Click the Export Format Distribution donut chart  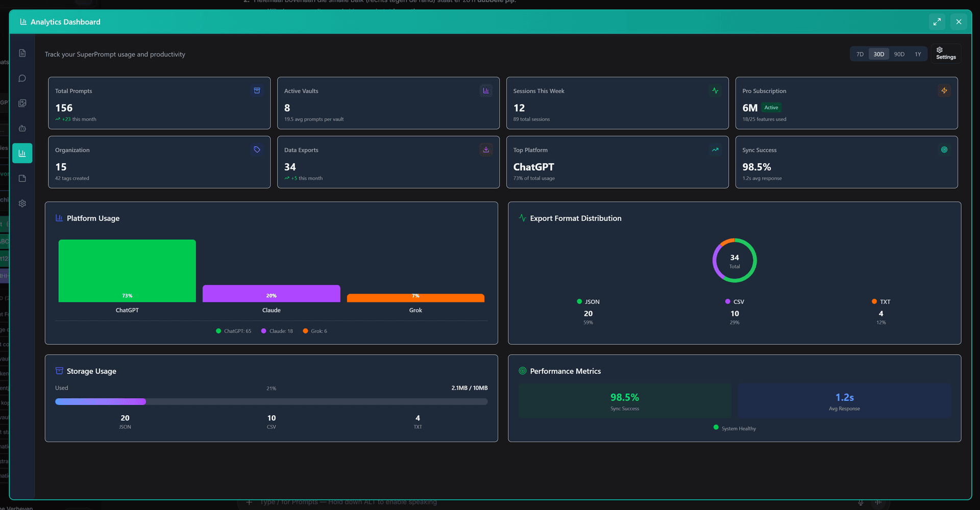[x=734, y=260]
